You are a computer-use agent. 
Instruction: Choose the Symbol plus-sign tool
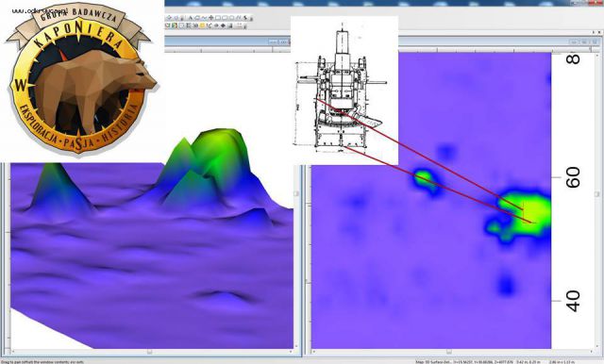point(211,18)
